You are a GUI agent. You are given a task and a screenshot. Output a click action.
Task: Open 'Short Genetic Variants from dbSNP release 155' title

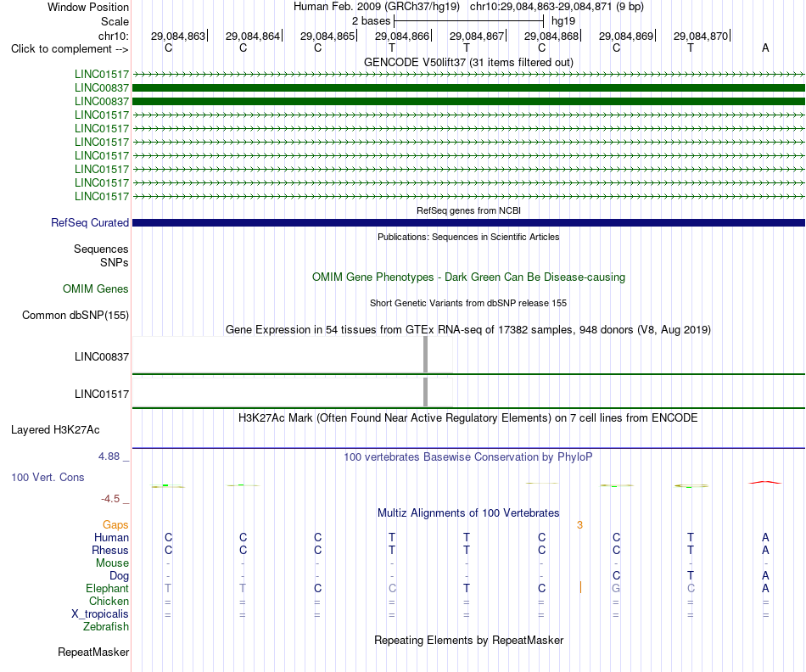468,304
